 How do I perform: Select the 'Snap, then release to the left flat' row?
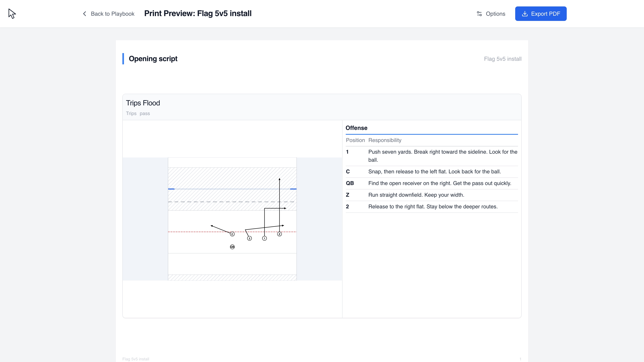pos(432,172)
